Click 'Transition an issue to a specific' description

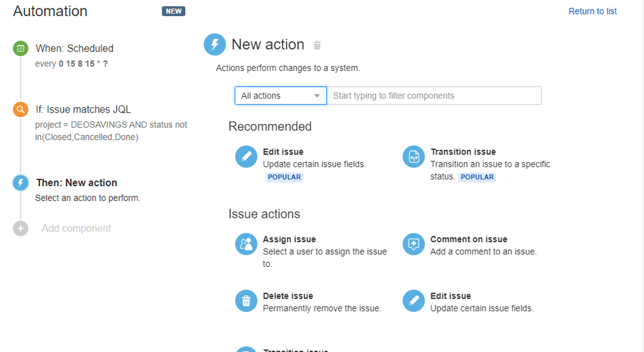click(490, 164)
